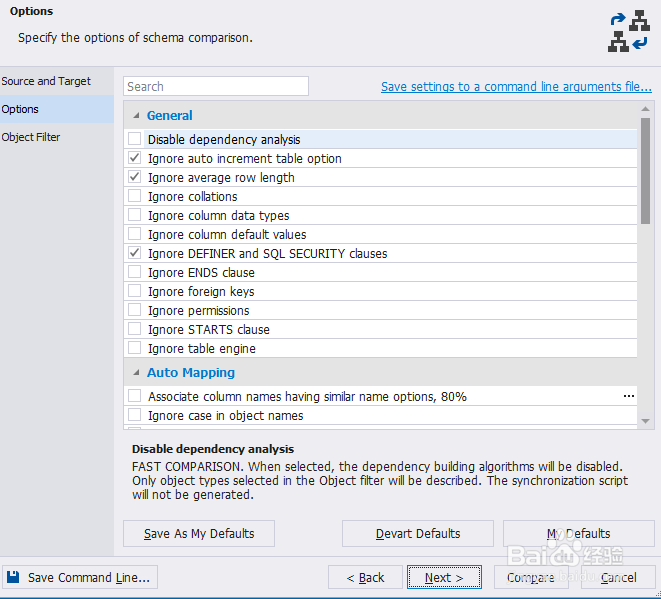Image resolution: width=661 pixels, height=599 pixels.
Task: Collapse the Auto Mapping group
Action: point(135,373)
